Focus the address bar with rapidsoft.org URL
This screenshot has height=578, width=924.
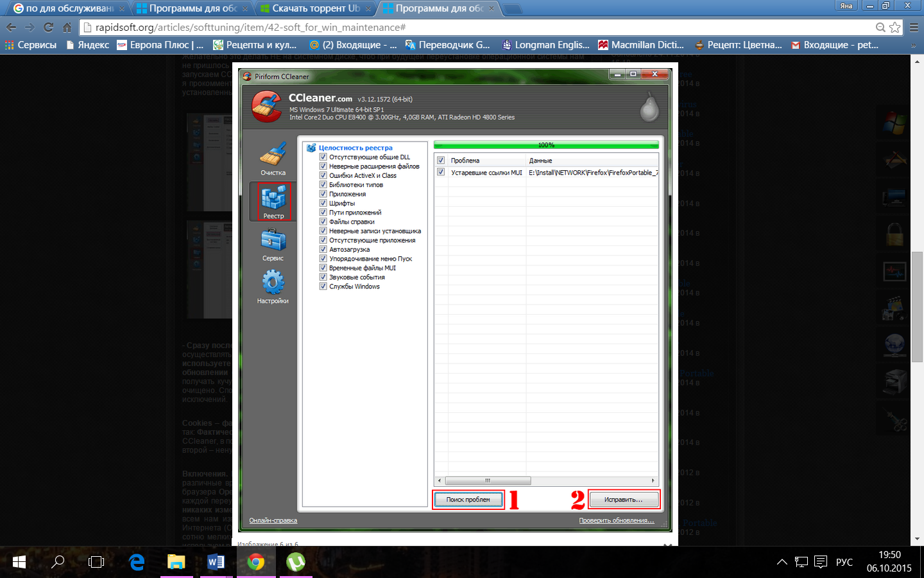coord(478,28)
